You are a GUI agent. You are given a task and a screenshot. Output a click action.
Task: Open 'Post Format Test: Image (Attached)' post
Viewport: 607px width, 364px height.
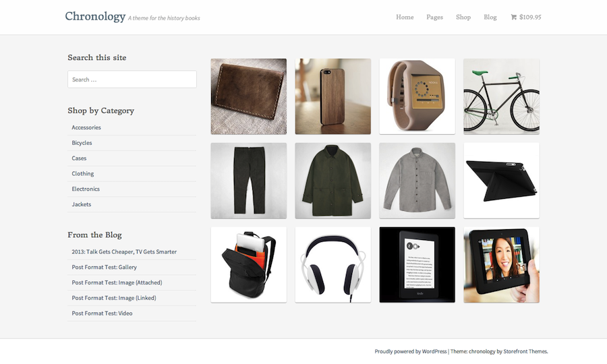(117, 282)
